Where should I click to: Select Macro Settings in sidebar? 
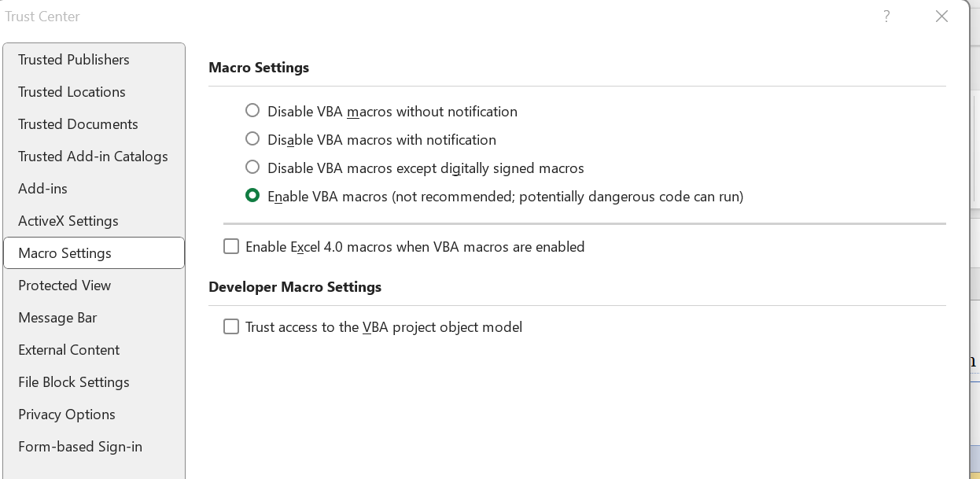click(x=64, y=253)
